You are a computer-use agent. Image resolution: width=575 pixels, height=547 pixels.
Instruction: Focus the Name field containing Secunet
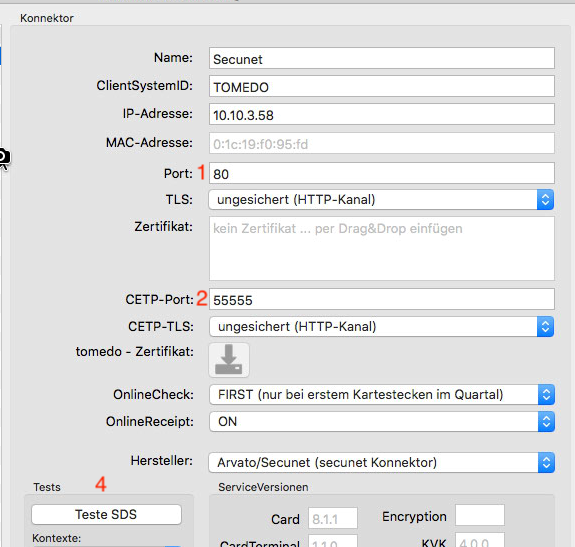[382, 58]
